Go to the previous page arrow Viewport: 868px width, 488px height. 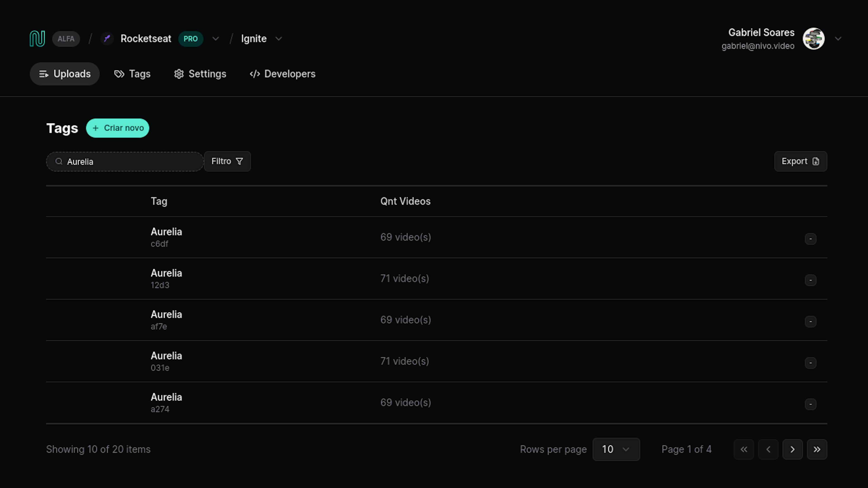768,449
